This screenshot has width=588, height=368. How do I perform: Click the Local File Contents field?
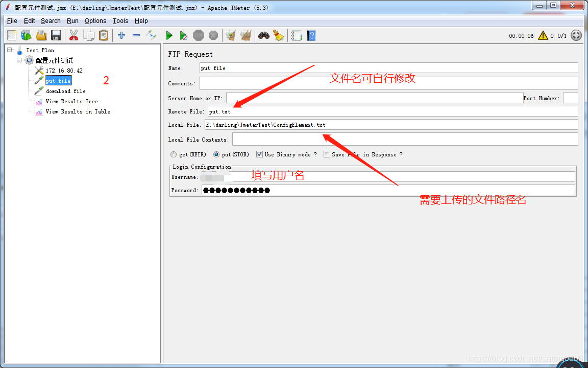[405, 139]
